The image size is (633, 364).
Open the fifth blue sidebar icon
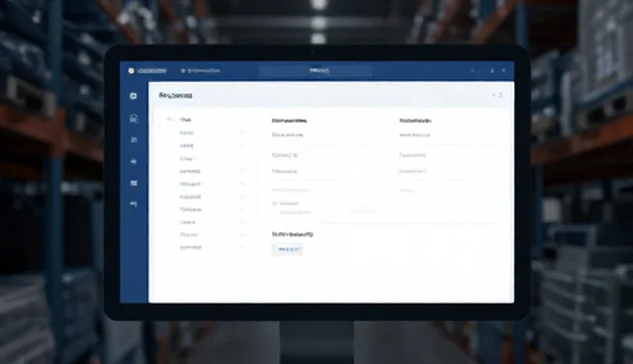coord(134,183)
